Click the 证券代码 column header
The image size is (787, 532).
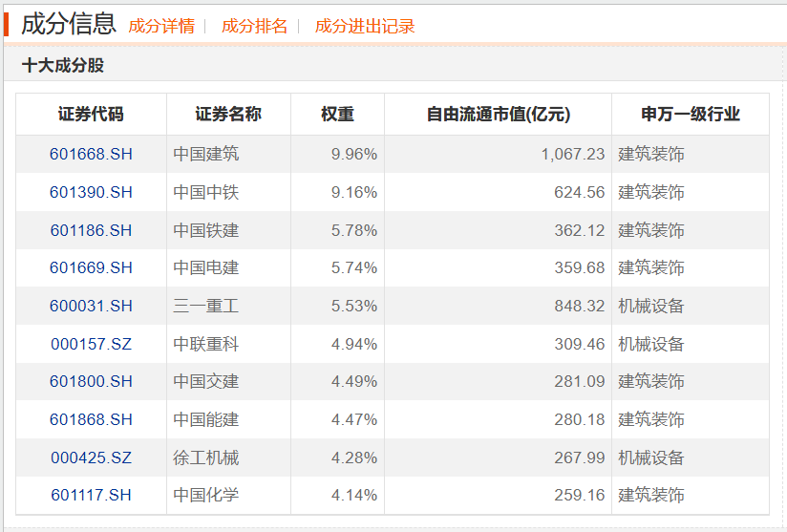91,115
